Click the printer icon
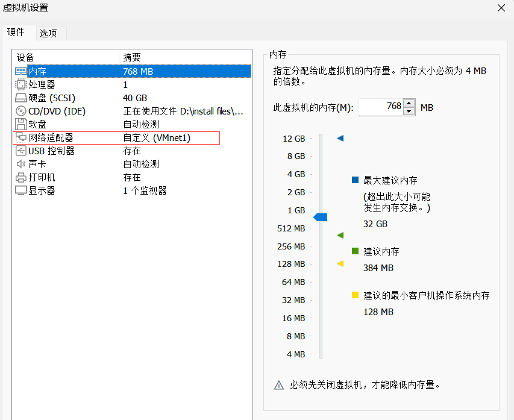This screenshot has width=514, height=420. pos(21,177)
